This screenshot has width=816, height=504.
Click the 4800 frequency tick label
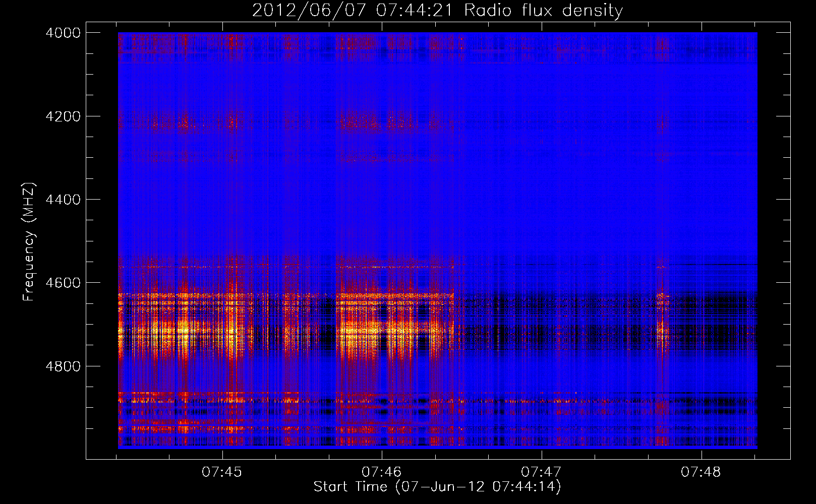[63, 366]
